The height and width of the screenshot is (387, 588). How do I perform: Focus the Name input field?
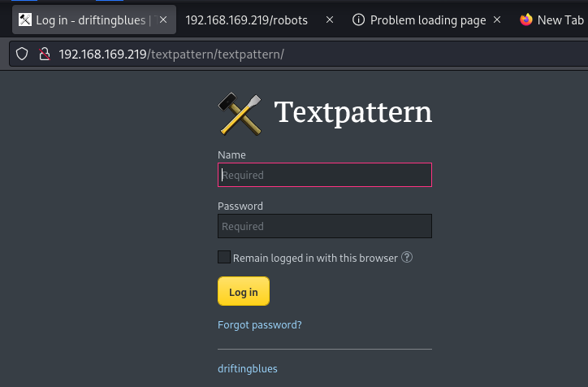pyautogui.click(x=325, y=175)
